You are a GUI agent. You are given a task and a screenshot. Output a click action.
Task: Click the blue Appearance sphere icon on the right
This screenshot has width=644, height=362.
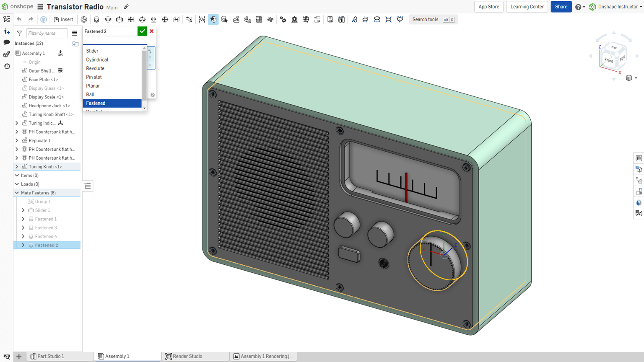tap(639, 203)
